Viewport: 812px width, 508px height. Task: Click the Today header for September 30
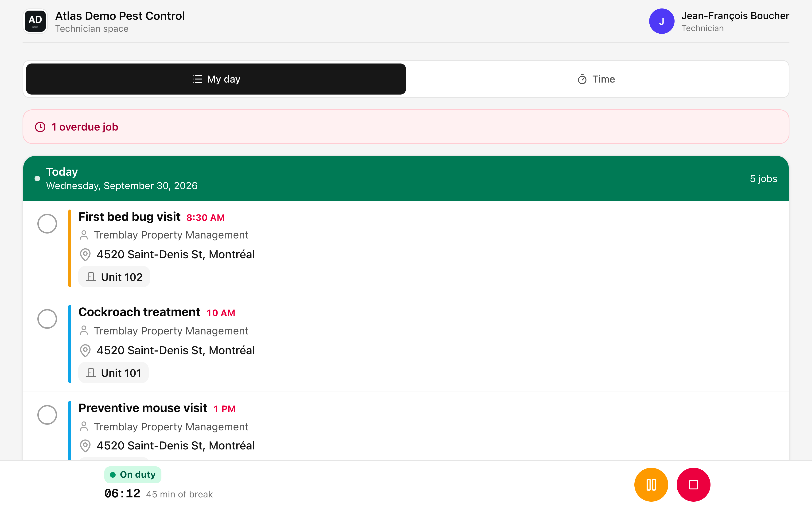tap(406, 179)
